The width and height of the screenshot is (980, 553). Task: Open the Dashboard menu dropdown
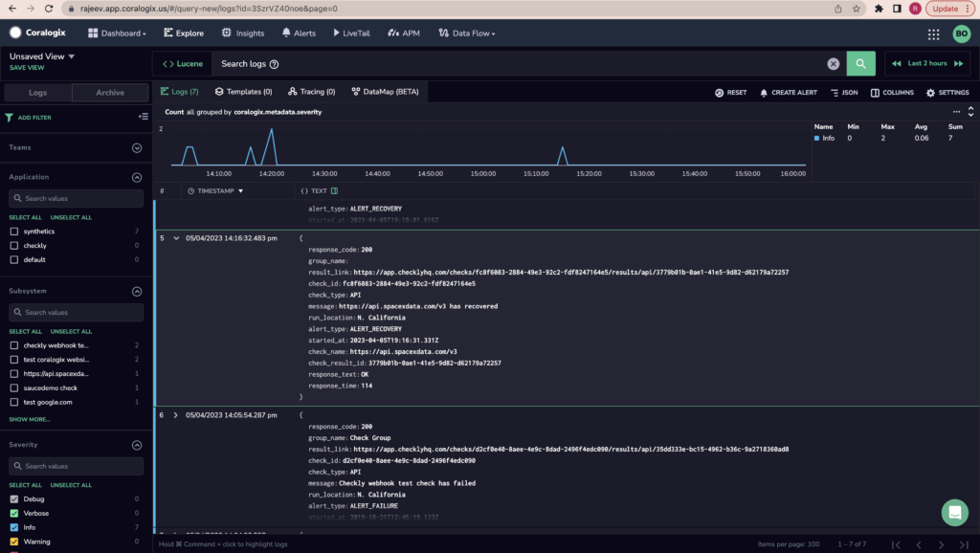pyautogui.click(x=117, y=33)
